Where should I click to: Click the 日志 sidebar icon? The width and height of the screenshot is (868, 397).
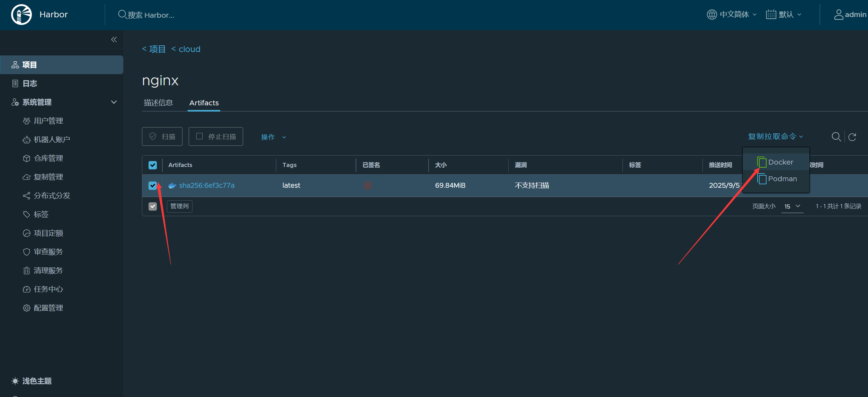coord(15,83)
